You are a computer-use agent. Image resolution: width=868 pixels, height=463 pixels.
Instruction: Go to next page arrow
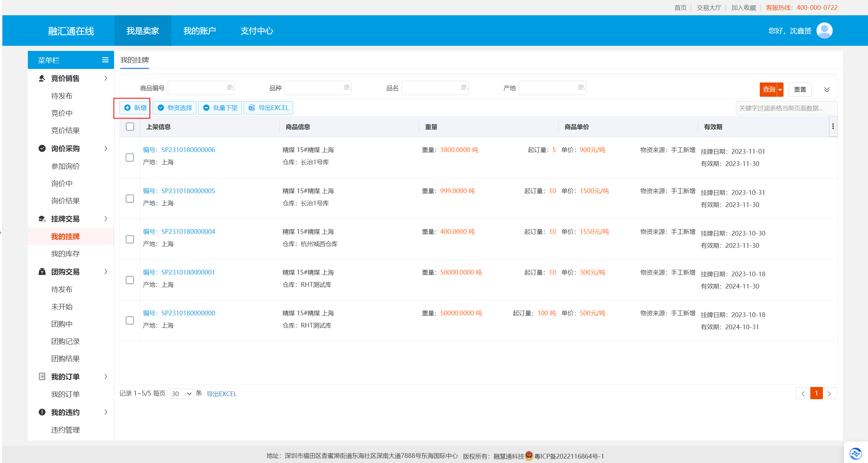click(x=829, y=393)
